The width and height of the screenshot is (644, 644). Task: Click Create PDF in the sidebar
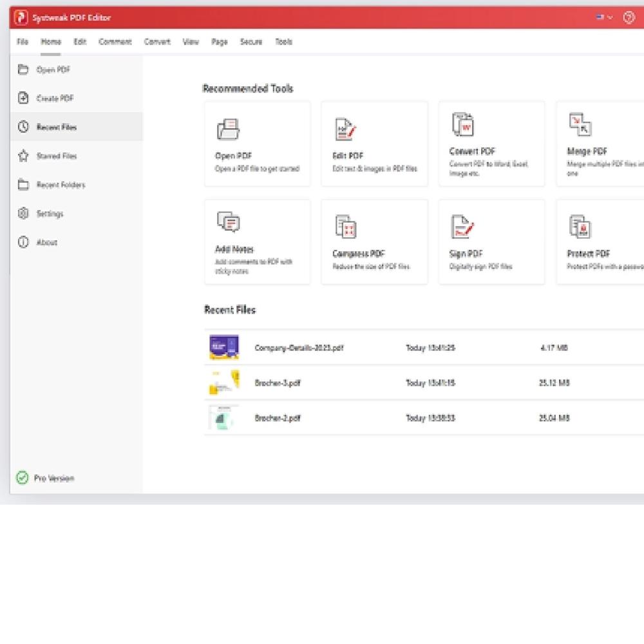55,99
